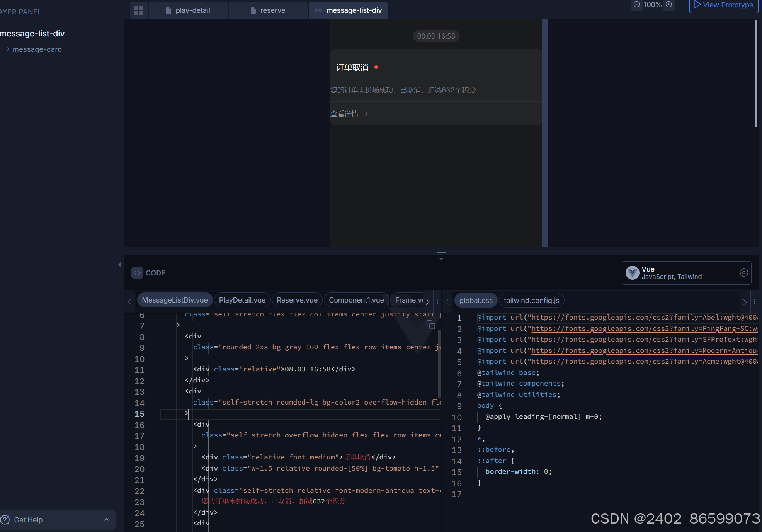
Task: Click the zoom out magnifier icon
Action: coord(637,5)
